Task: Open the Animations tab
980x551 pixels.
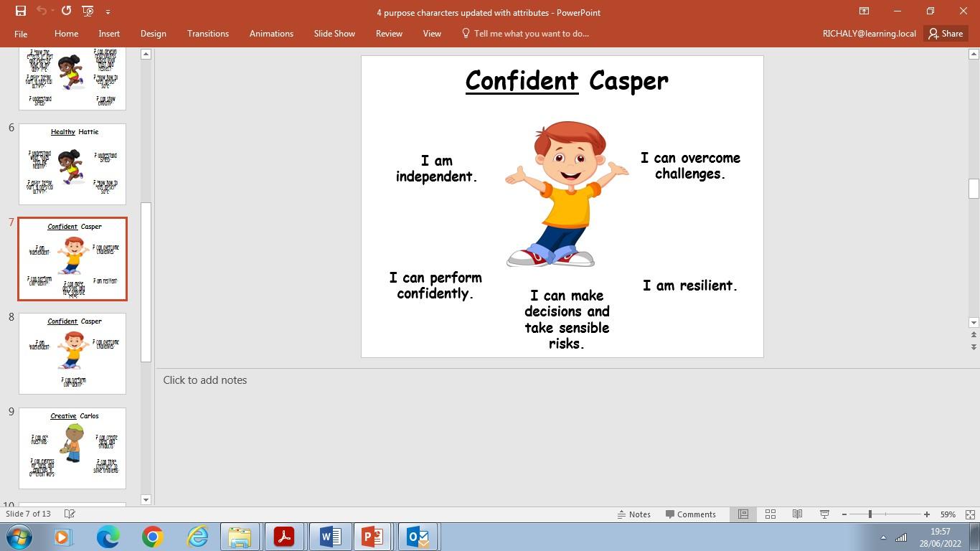Action: pos(271,34)
